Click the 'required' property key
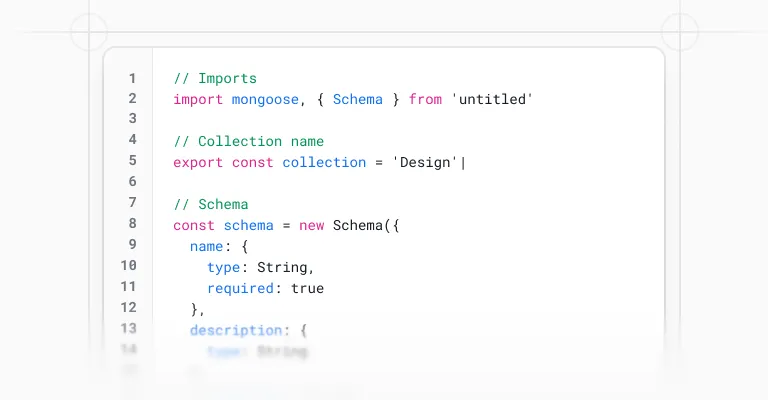 [240, 288]
